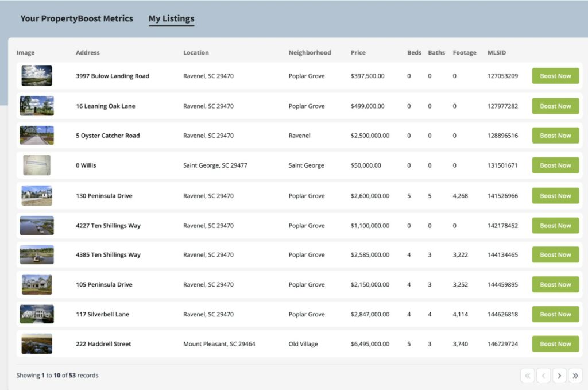Select the 5 Oyster Catcher Road address
This screenshot has width=588, height=390.
[x=107, y=136]
